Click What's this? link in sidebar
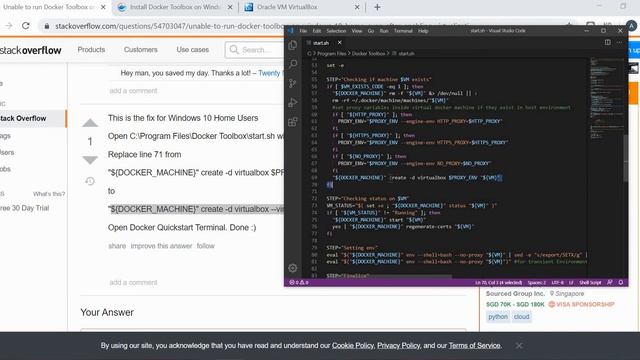Image resolution: width=640 pixels, height=360 pixels. coord(49,194)
